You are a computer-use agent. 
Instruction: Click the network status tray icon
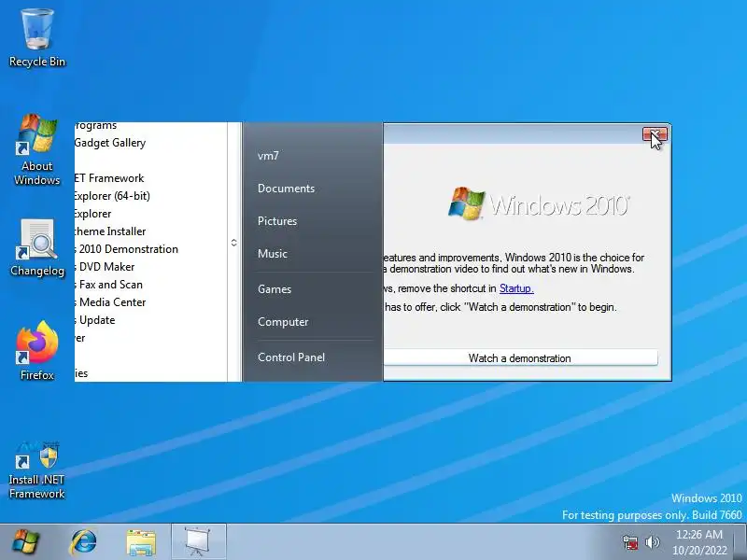(629, 542)
